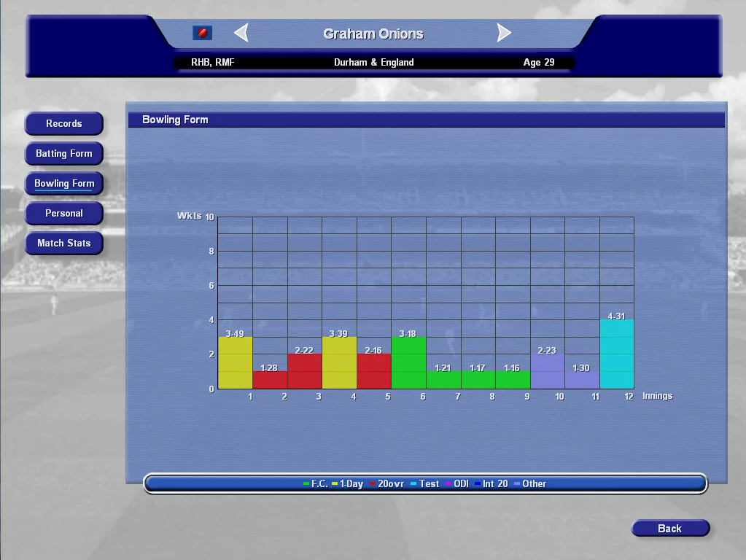Screen dimensions: 746x560
Task: Select the purple 1-30 bar for innings 11
Action: (x=583, y=380)
